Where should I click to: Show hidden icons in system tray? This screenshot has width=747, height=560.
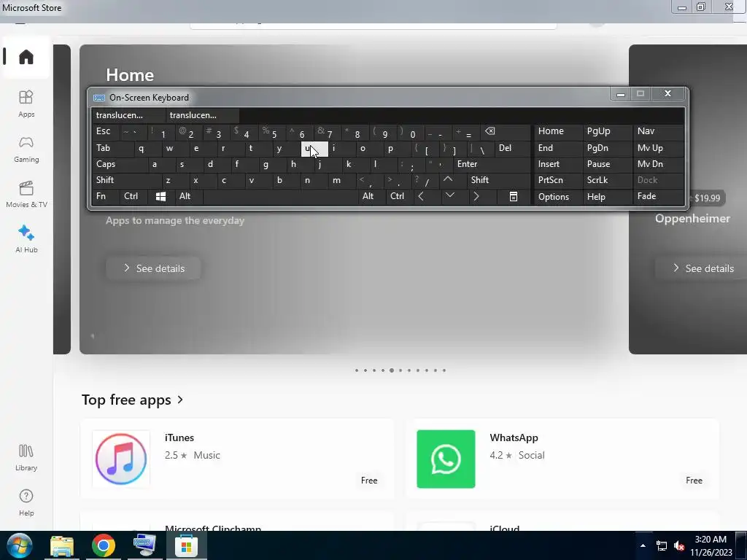coord(643,545)
